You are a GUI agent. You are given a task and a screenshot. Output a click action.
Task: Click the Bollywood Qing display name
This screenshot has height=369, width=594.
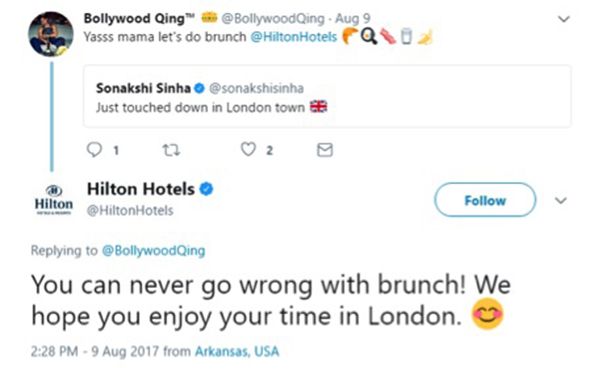(x=139, y=18)
